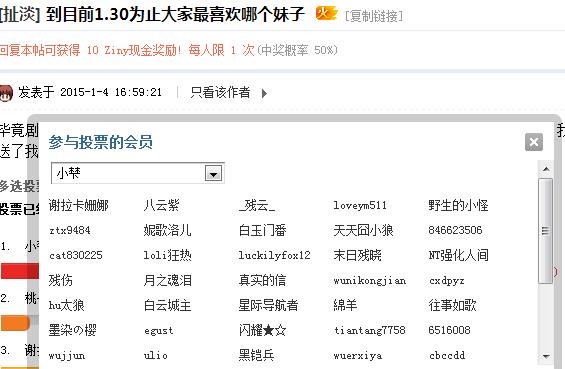Open member cxdpyz's profile
Image resolution: width=565 pixels, height=369 pixels.
[x=446, y=281]
